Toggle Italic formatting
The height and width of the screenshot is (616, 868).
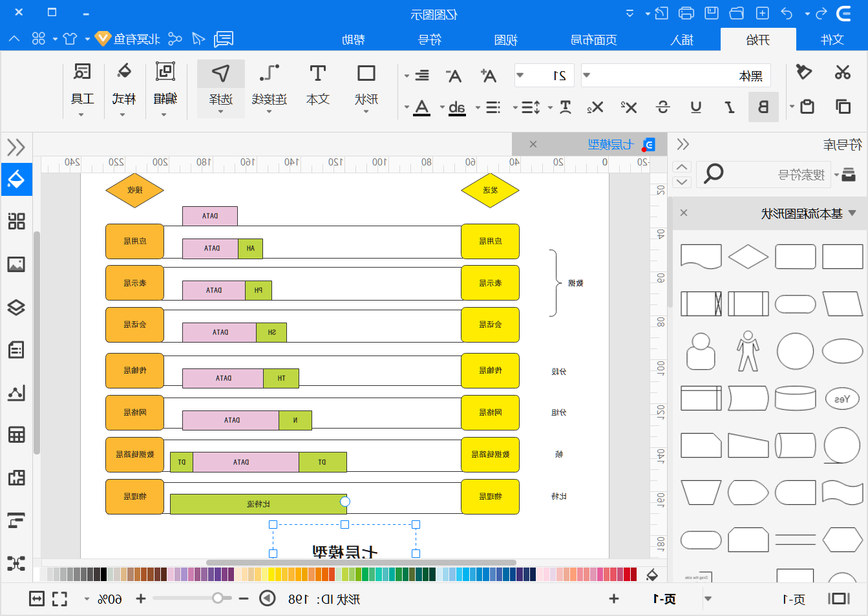730,107
